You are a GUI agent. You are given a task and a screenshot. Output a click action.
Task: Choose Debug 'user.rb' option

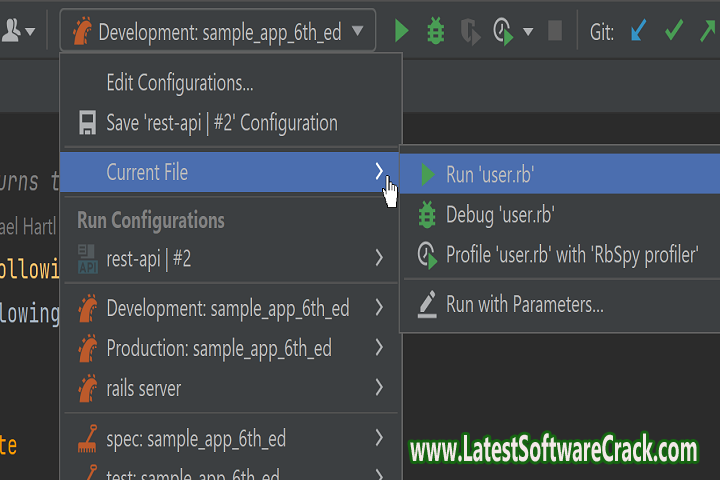pyautogui.click(x=499, y=214)
